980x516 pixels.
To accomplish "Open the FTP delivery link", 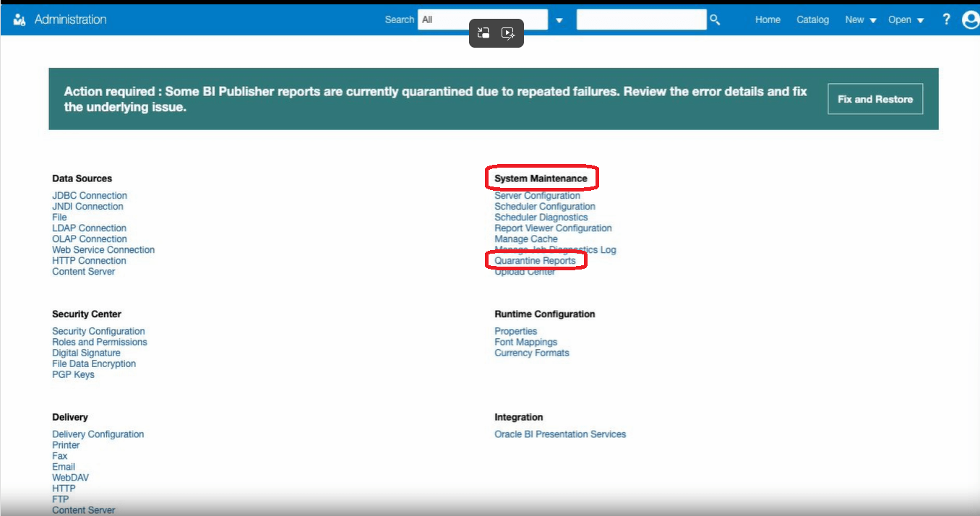I will 61,499.
